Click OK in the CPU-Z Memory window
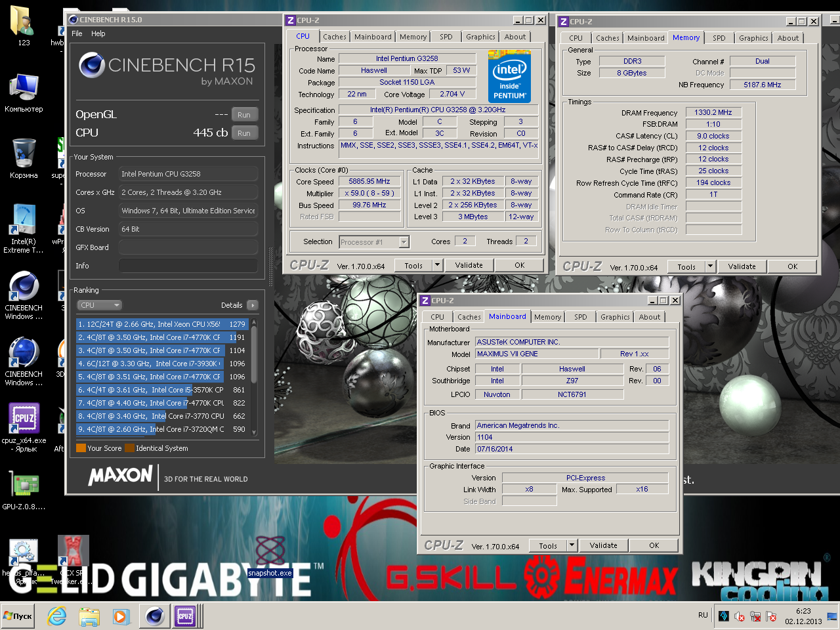The width and height of the screenshot is (840, 630). [792, 266]
